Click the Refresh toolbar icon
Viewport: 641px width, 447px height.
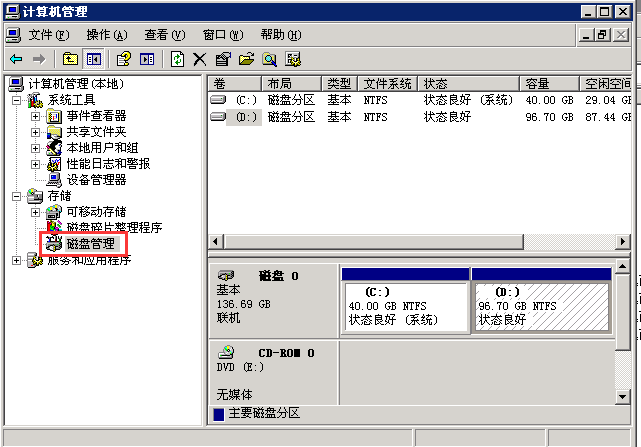177,59
